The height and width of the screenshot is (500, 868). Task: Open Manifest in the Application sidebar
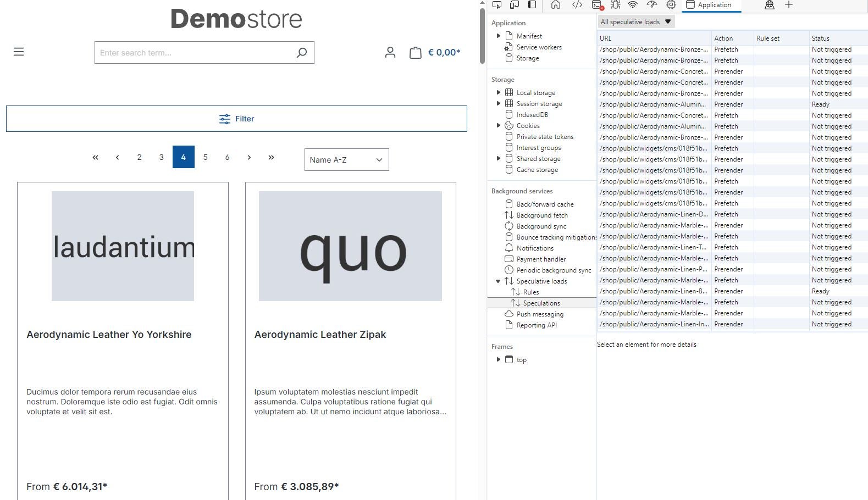point(529,36)
